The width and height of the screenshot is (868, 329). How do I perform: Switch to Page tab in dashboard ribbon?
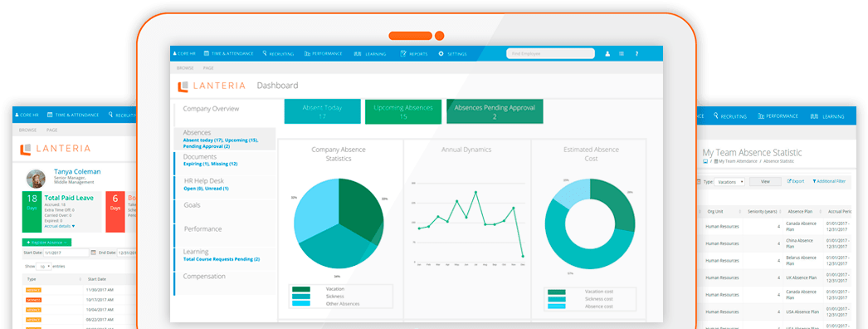[x=208, y=67]
